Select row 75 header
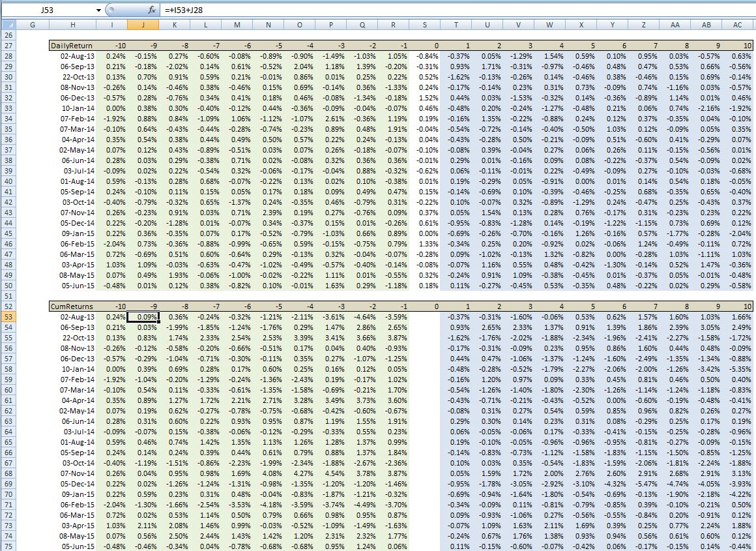756x551 pixels. pos(8,546)
